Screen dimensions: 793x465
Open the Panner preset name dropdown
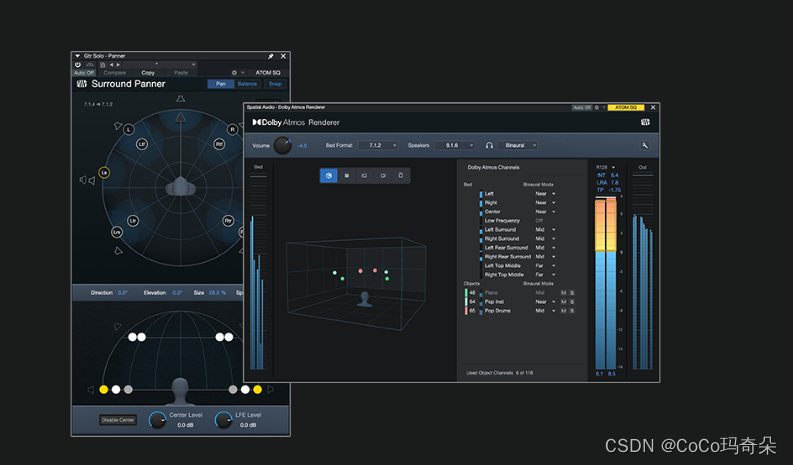coord(159,65)
